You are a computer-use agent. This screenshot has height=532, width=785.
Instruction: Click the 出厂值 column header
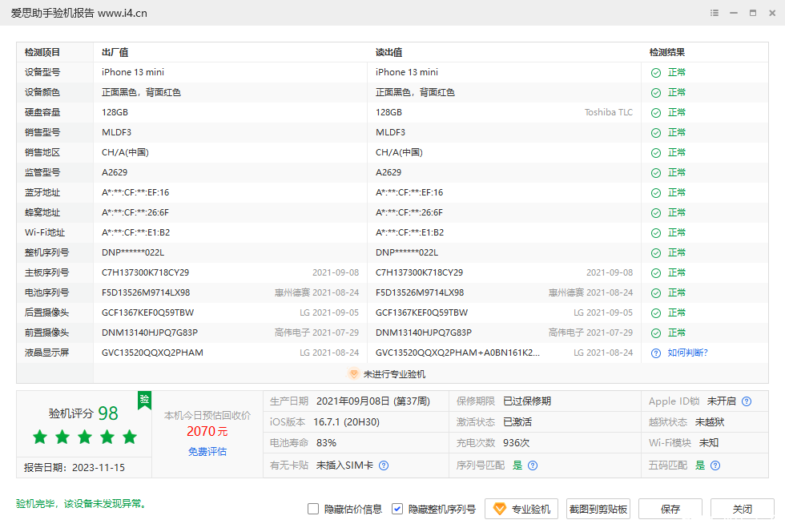(x=115, y=52)
